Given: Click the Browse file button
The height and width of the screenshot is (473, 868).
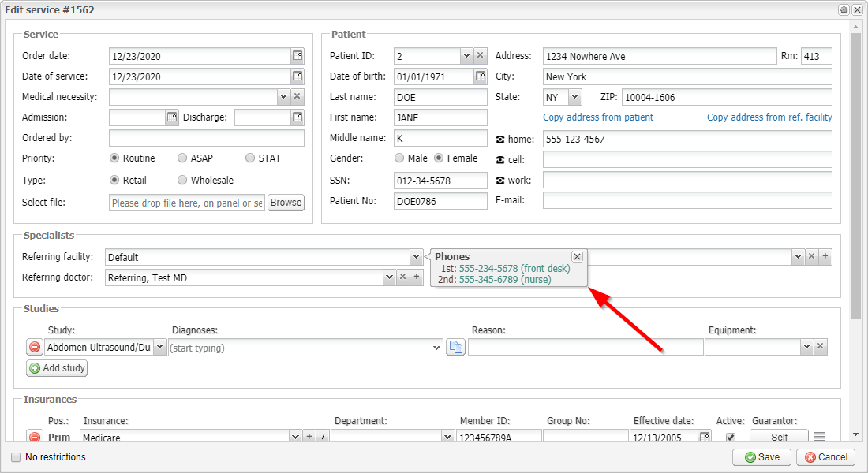Looking at the screenshot, I should point(286,203).
